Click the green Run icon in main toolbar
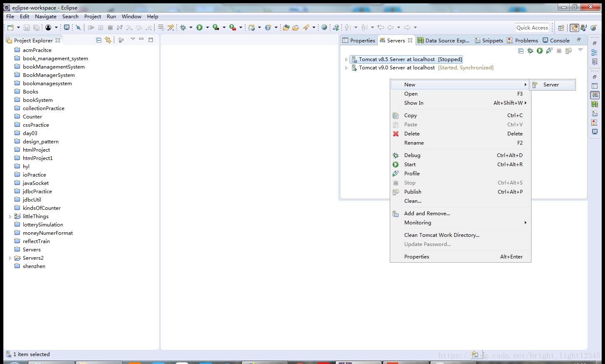605x364 pixels. pyautogui.click(x=199, y=27)
